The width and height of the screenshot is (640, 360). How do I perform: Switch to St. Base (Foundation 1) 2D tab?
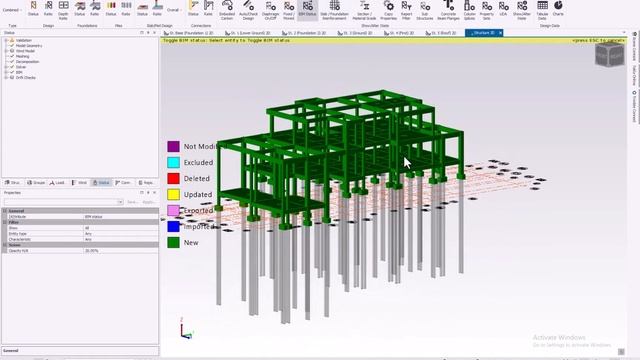point(189,33)
